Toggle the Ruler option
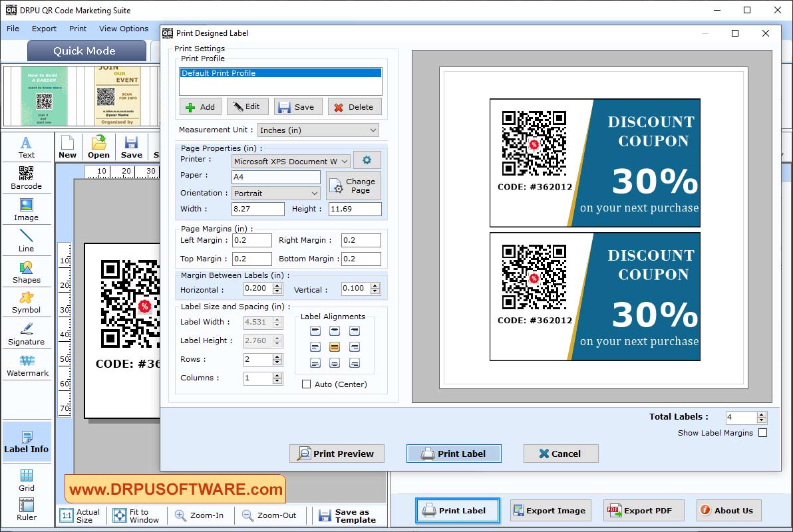 coord(27,509)
